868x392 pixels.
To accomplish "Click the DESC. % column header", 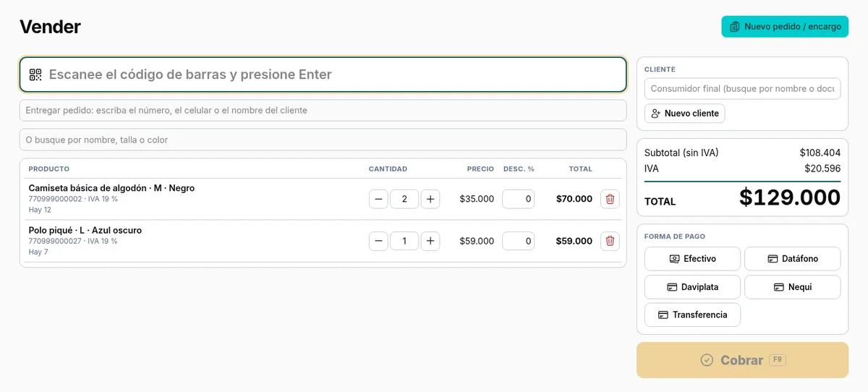I will (519, 169).
